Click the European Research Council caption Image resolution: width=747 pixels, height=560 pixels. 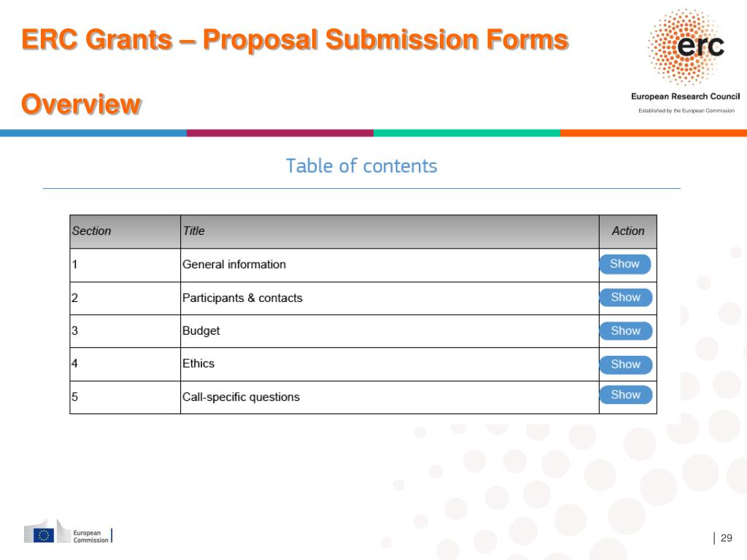[685, 96]
